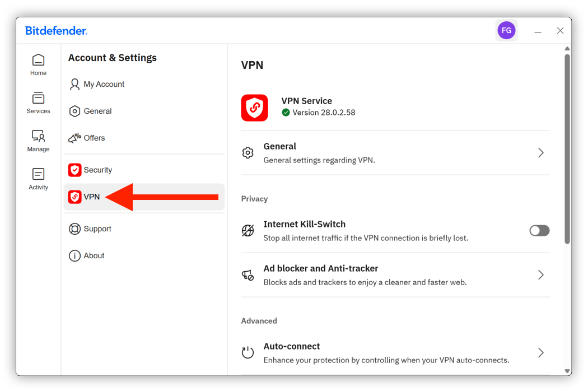Click the scrollbar up arrow
Viewport: 588px width, 391px height.
tap(567, 48)
